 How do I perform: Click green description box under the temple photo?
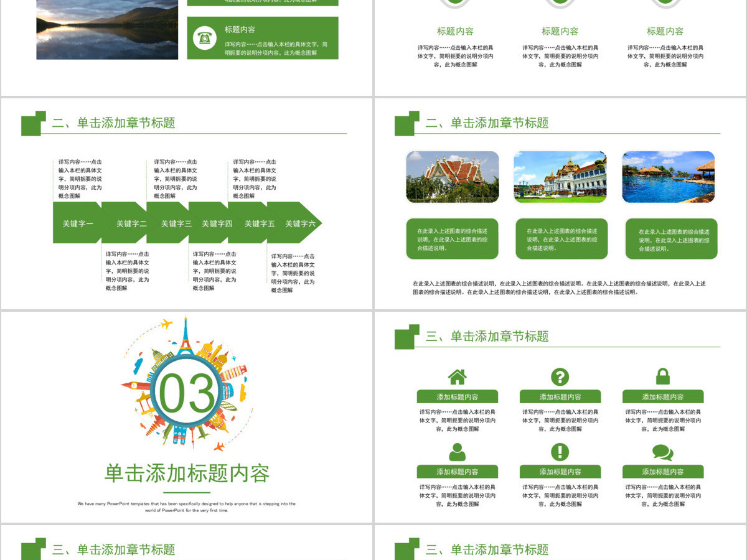[453, 239]
